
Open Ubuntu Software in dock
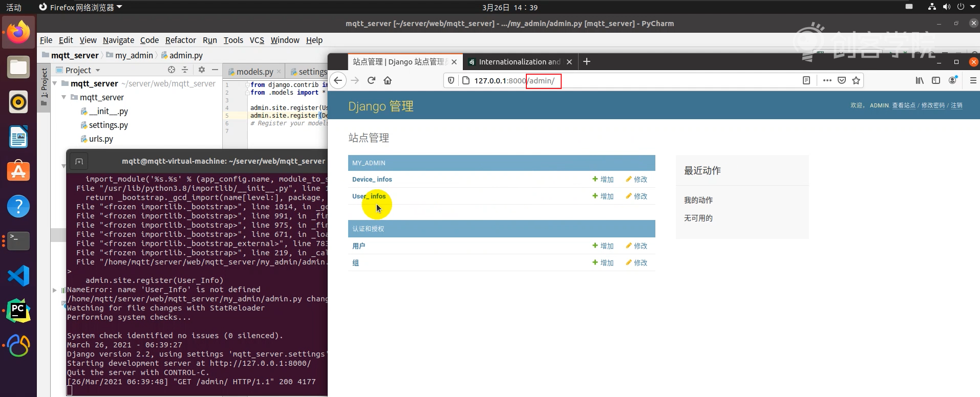click(x=18, y=171)
